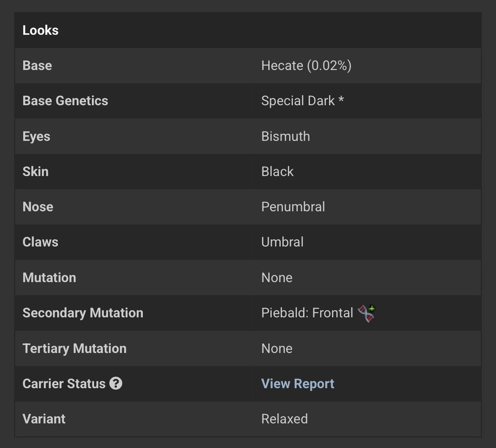Select the Special Dark * genetics value
The width and height of the screenshot is (496, 448).
302,101
